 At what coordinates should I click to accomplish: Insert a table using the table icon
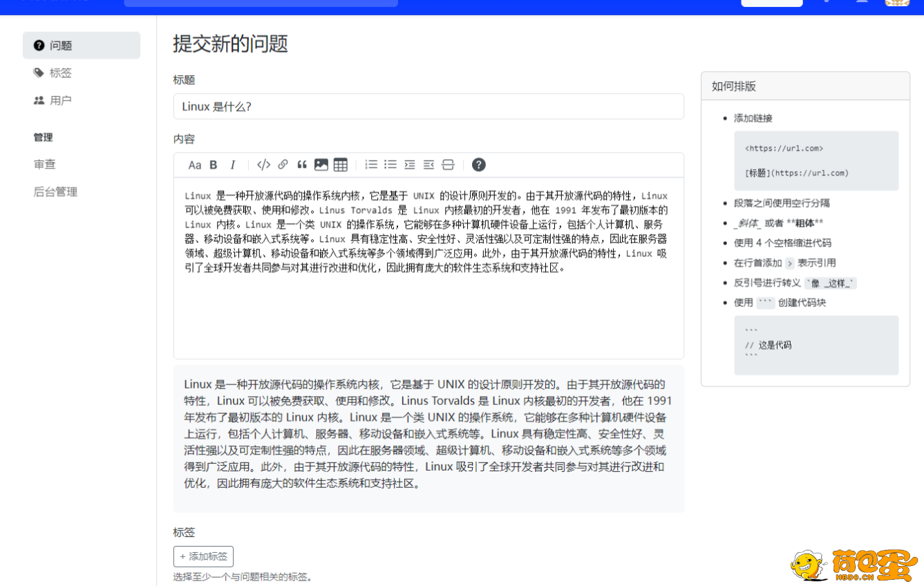340,164
